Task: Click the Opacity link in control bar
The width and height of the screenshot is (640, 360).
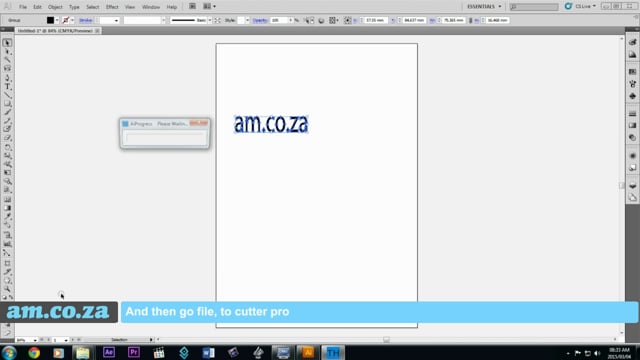Action: tap(260, 20)
